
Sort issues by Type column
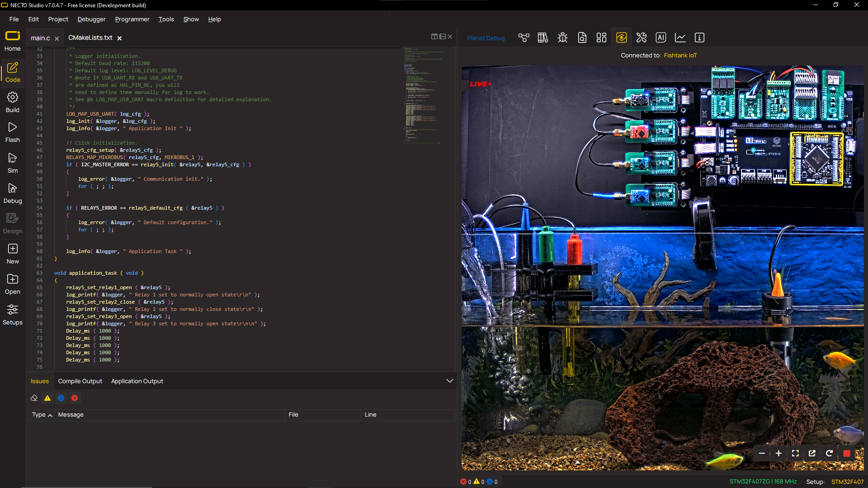(42, 415)
